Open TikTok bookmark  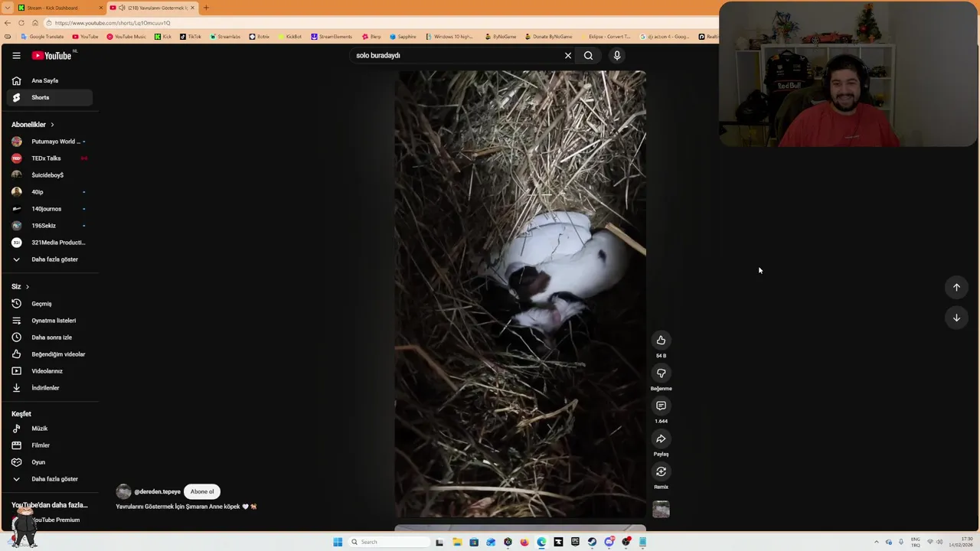point(191,37)
